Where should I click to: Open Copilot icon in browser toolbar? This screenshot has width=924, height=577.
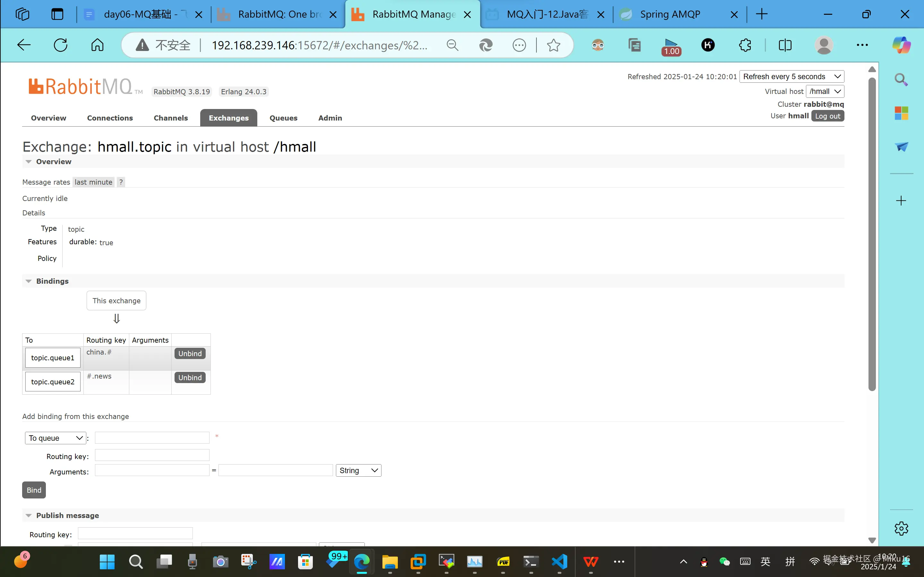[x=901, y=45]
